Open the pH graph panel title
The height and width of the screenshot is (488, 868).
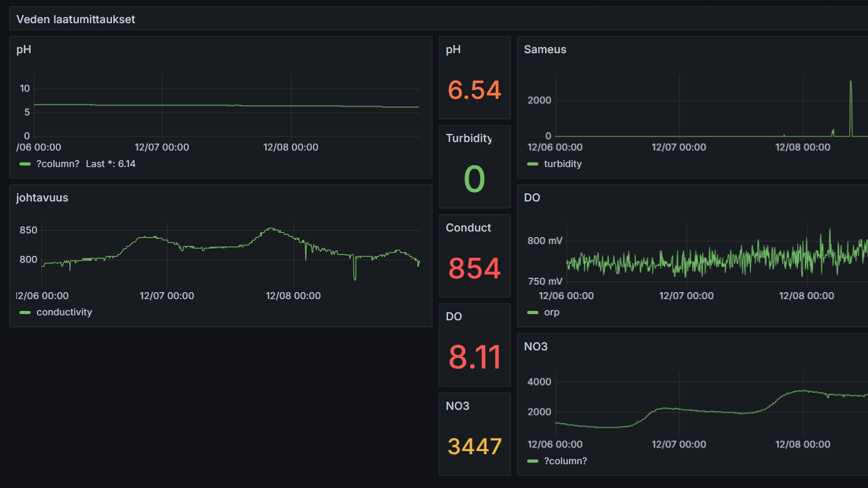24,49
